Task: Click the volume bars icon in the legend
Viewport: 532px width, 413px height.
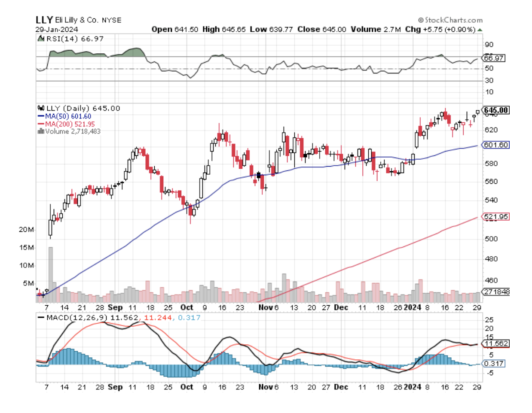Action: 41,131
